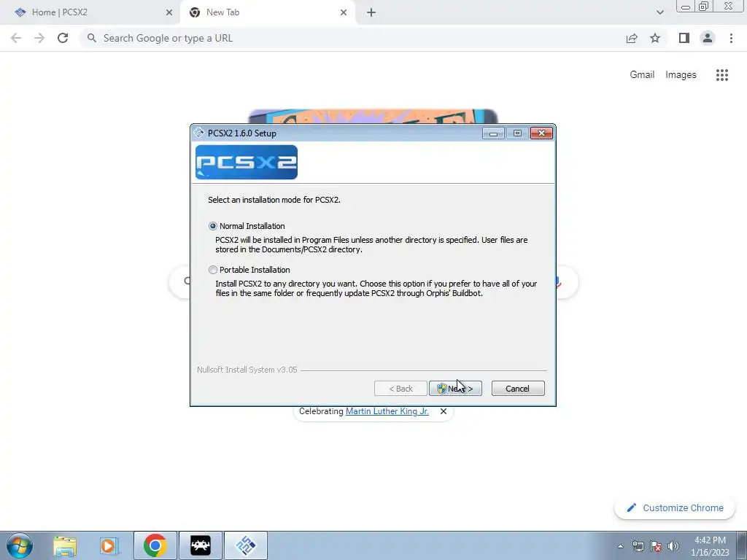Follow the Martin Luther King Jr. link
The height and width of the screenshot is (560, 747).
point(387,411)
